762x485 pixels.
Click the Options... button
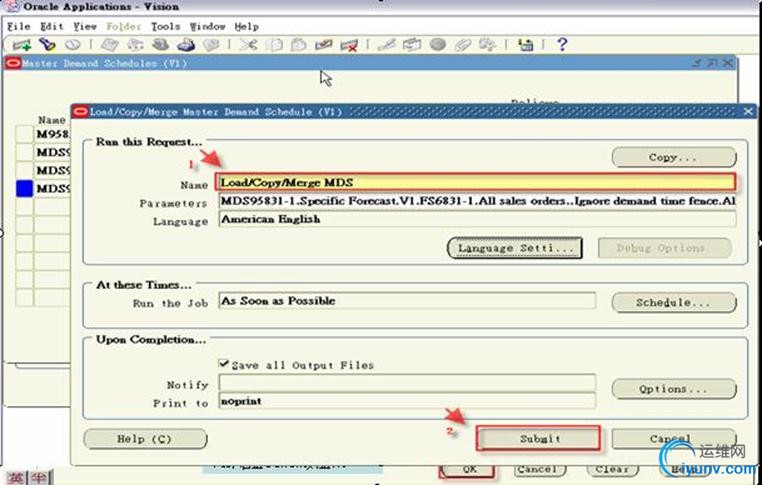tap(674, 389)
